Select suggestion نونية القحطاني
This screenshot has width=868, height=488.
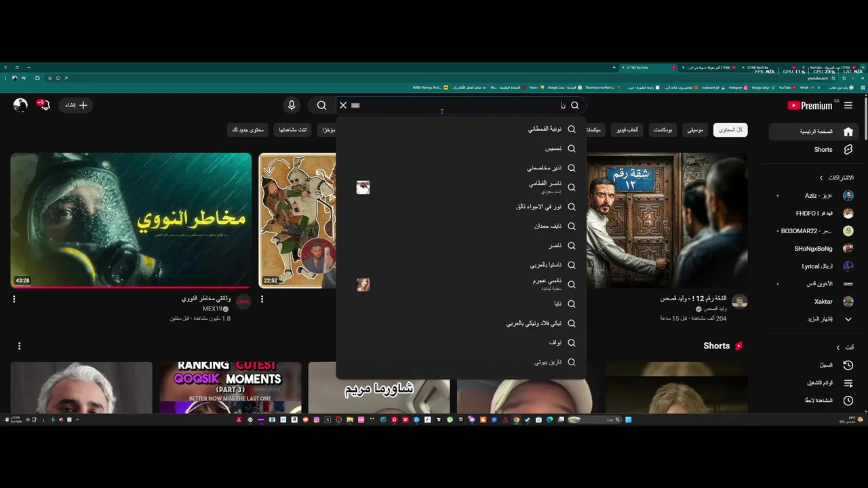(x=461, y=129)
